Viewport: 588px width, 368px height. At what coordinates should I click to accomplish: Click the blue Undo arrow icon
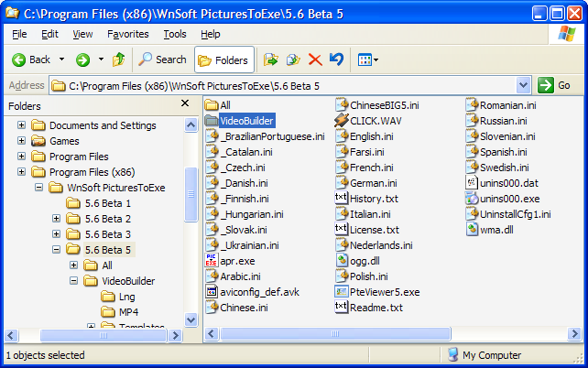336,60
